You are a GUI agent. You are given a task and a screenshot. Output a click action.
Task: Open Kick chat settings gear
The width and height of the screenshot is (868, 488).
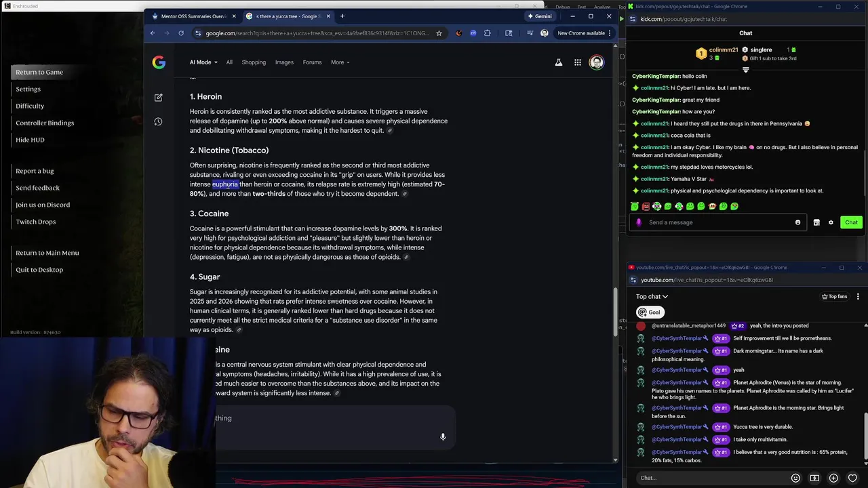831,222
